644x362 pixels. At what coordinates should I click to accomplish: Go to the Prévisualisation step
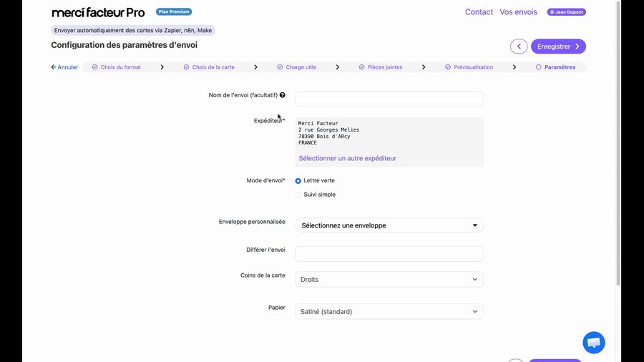point(469,67)
